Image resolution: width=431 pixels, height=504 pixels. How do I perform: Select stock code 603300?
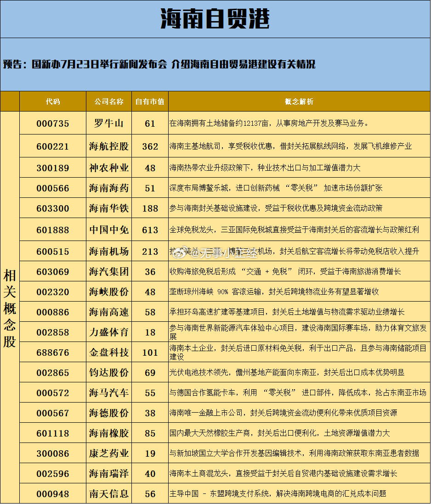click(x=53, y=208)
